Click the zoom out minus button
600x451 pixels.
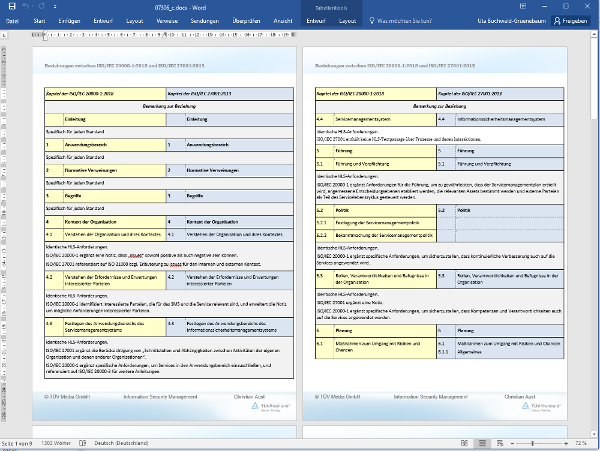coord(512,443)
